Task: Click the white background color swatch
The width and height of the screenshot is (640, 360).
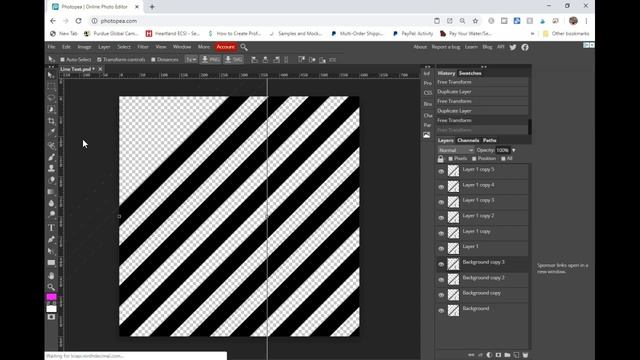Action: 52,309
